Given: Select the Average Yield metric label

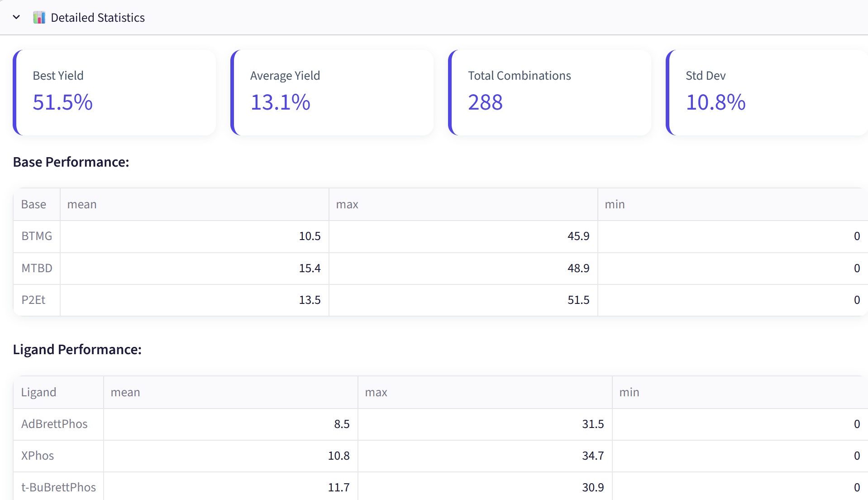Looking at the screenshot, I should (285, 76).
